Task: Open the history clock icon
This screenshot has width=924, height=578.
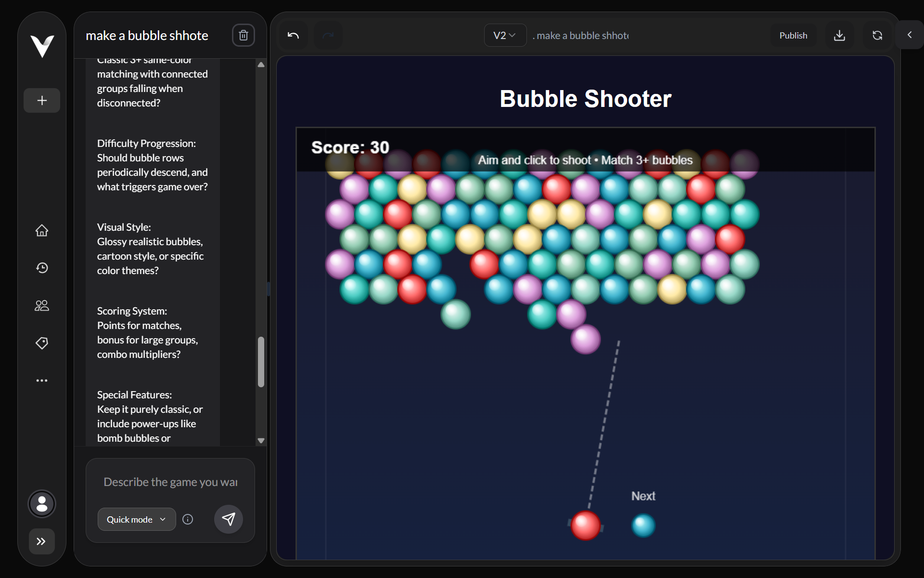Action: tap(42, 268)
